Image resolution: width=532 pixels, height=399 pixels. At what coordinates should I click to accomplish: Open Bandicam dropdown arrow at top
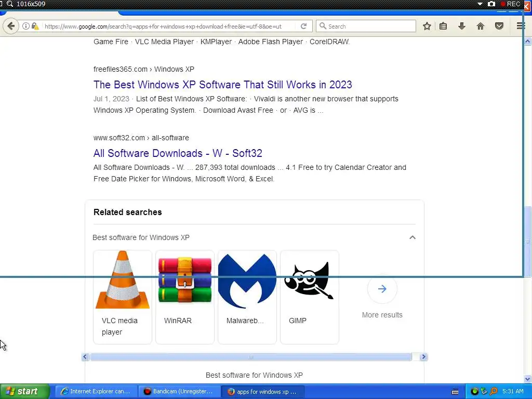[x=480, y=4]
